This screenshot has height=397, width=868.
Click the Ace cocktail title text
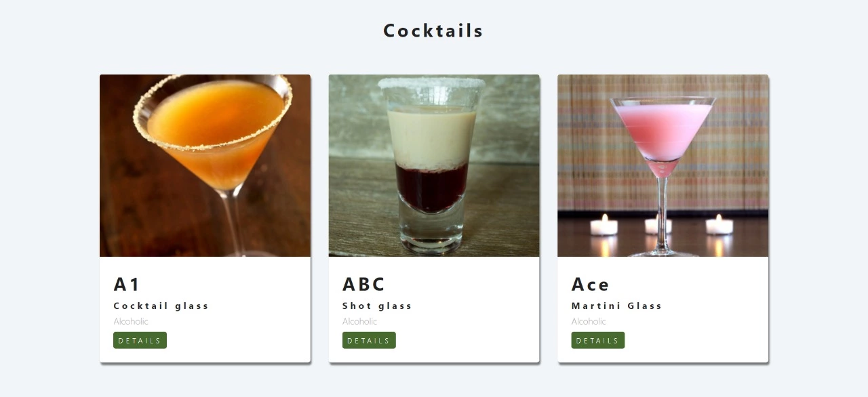pyautogui.click(x=590, y=284)
